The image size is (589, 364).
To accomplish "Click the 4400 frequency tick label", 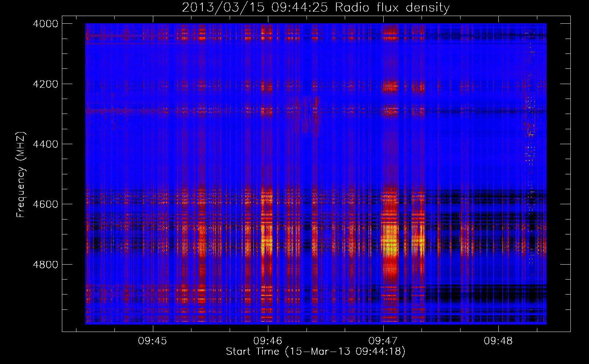I will tap(46, 144).
